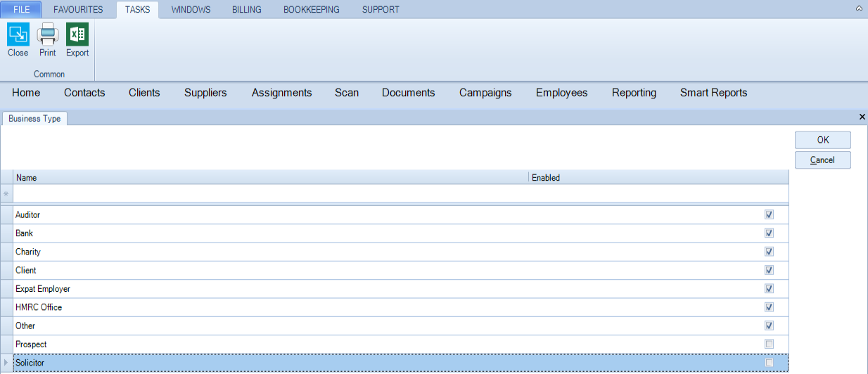Toggle the Enabled checkbox for Client
Image resolution: width=868 pixels, height=374 pixels.
click(x=769, y=270)
